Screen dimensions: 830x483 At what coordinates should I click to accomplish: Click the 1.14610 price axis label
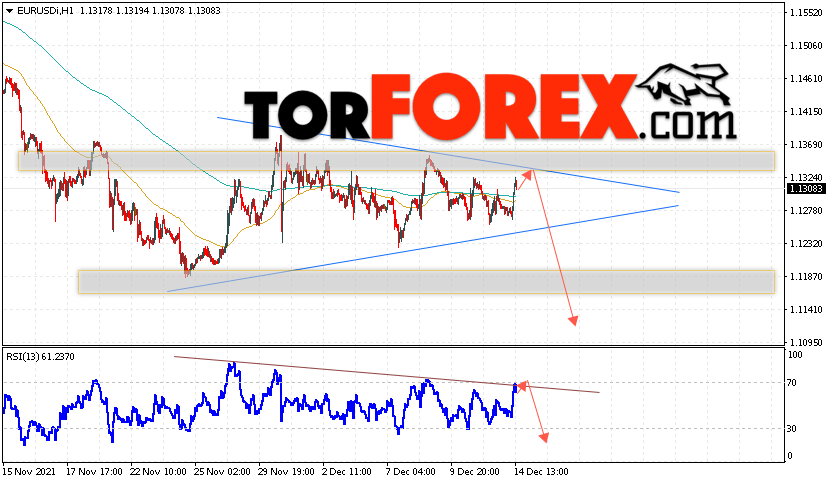click(806, 78)
